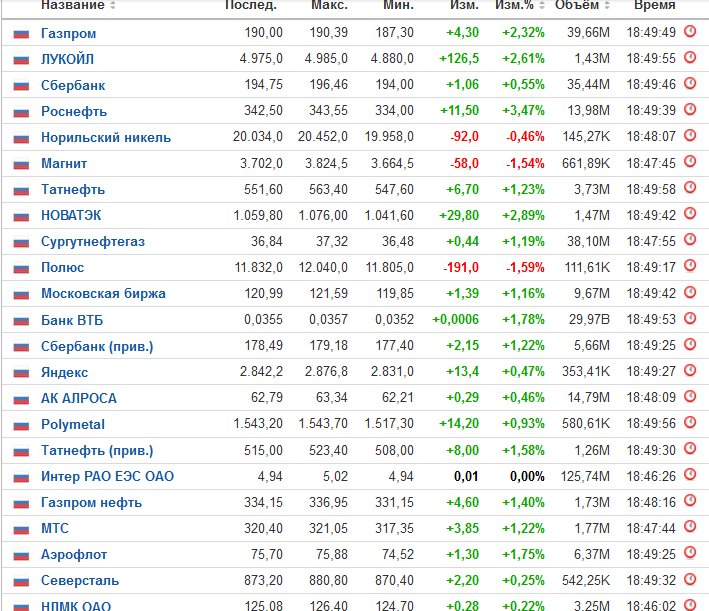Viewport: 709px width, 611px height.
Task: Open the Газпром нефть stock link
Action: click(91, 502)
